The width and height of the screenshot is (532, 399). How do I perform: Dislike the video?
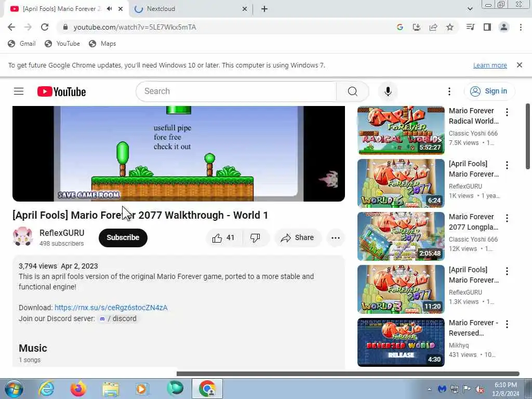coord(256,238)
